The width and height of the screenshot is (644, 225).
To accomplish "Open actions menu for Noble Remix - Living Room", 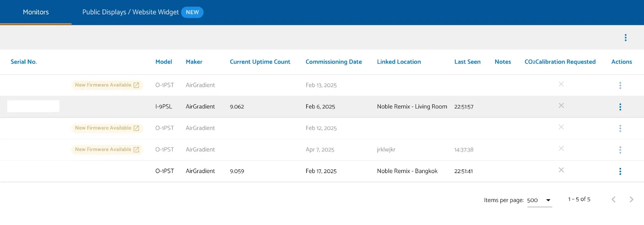I will 620,107.
